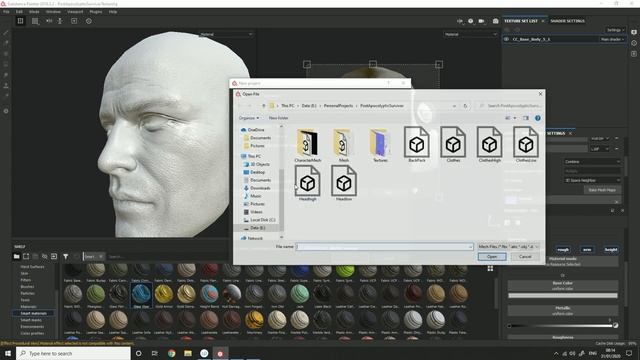640x360 pixels.
Task: Click the Metallic value slider
Action: point(562,326)
